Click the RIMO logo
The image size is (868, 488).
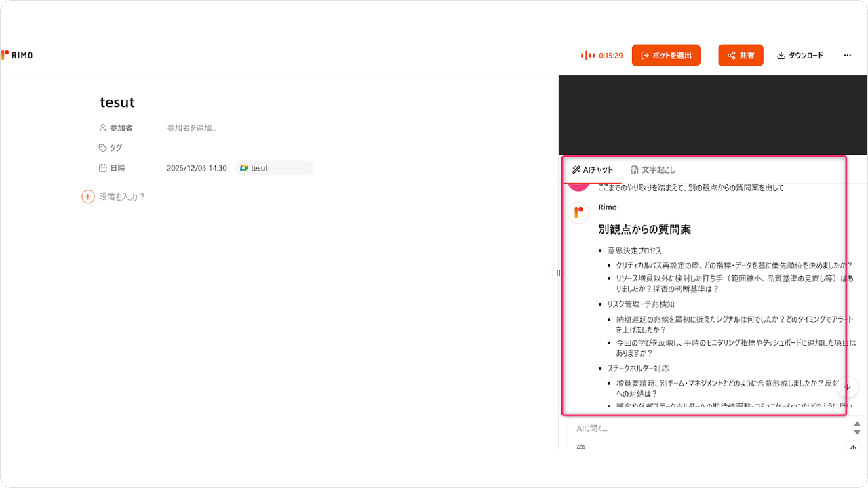pos(17,56)
